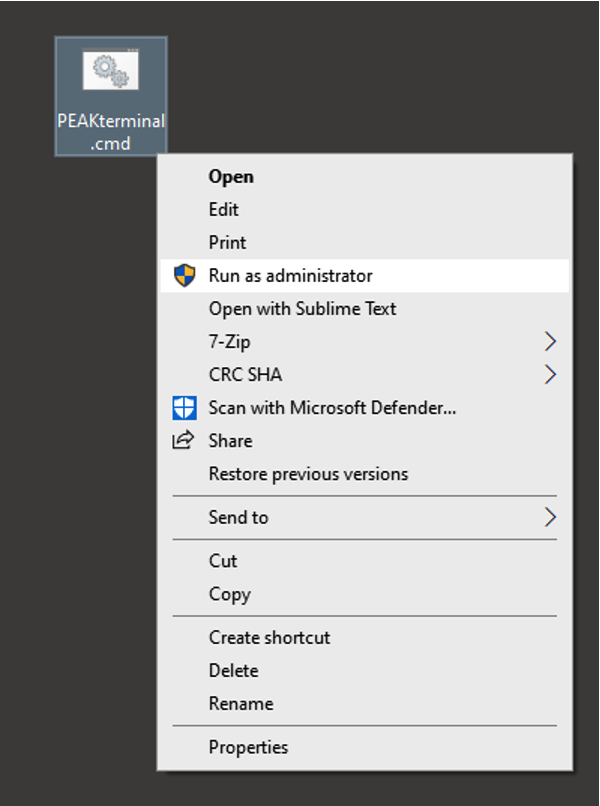Select Rename in the context menu

238,704
